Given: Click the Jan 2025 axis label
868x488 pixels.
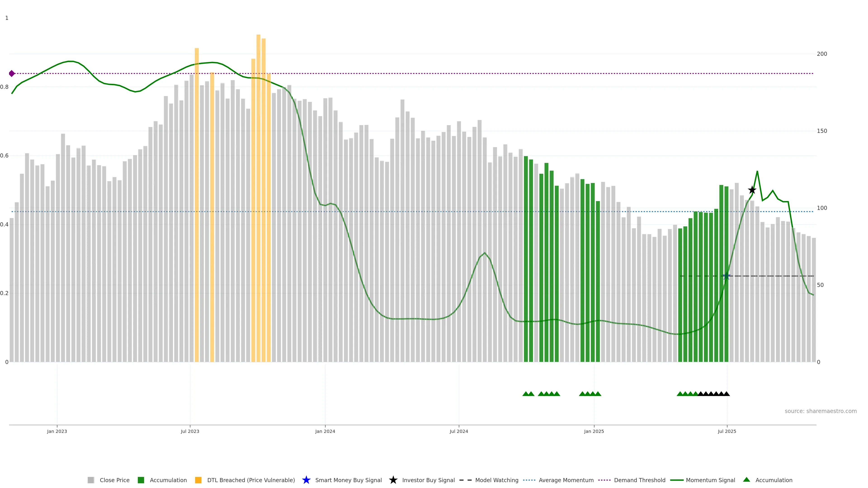Looking at the screenshot, I should pos(594,432).
